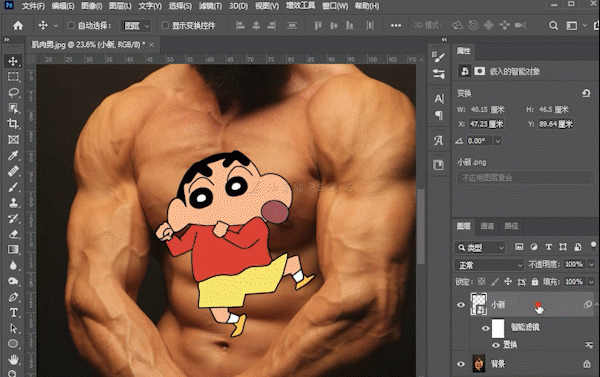Click the 小新 layer thumbnail

(x=478, y=304)
